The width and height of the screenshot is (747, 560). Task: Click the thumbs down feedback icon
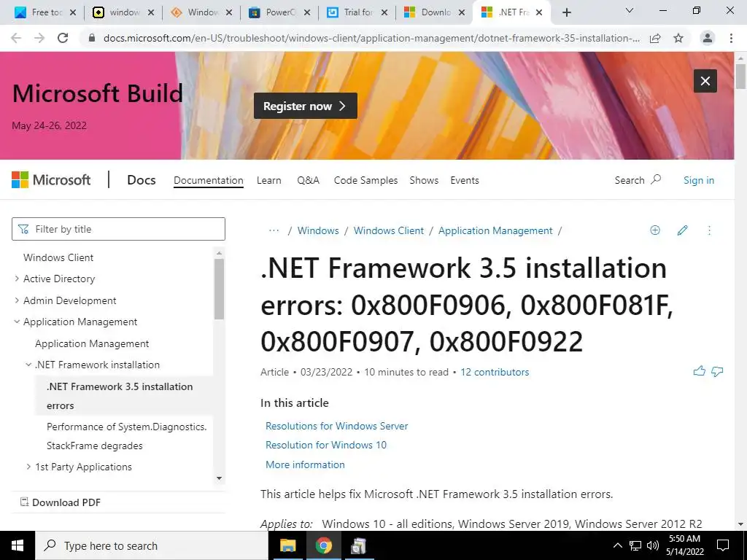click(x=717, y=371)
